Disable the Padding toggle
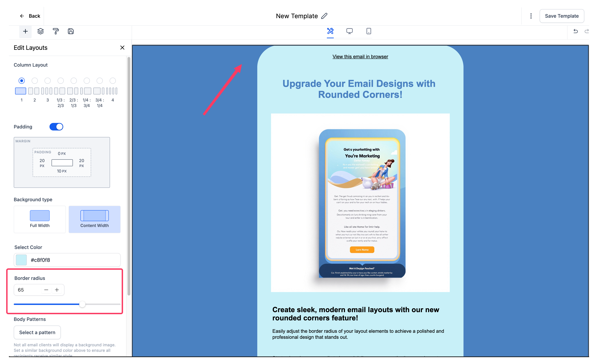The width and height of the screenshot is (596, 364). 56,126
